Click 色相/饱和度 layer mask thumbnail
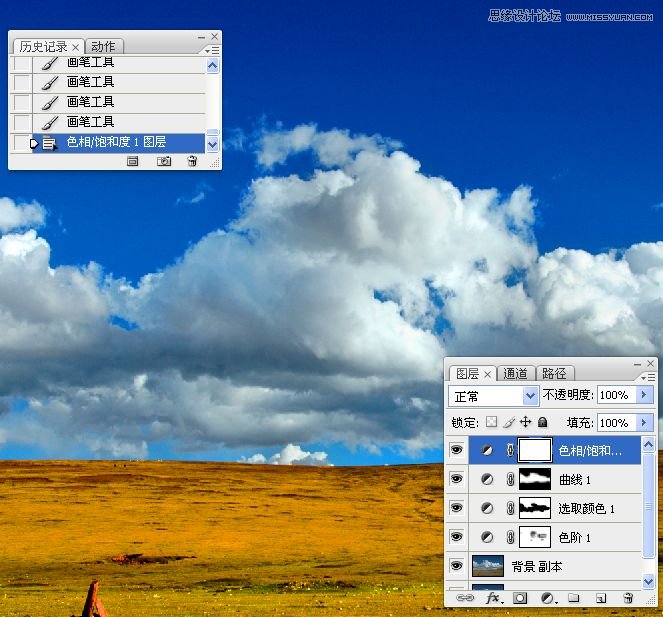This screenshot has height=617, width=663. click(535, 450)
